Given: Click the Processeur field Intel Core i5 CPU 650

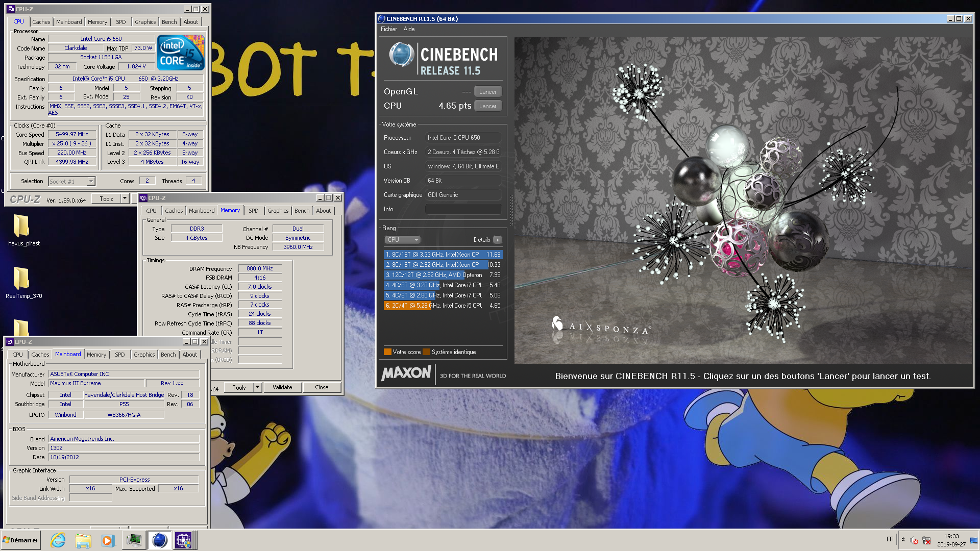Looking at the screenshot, I should coord(463,138).
